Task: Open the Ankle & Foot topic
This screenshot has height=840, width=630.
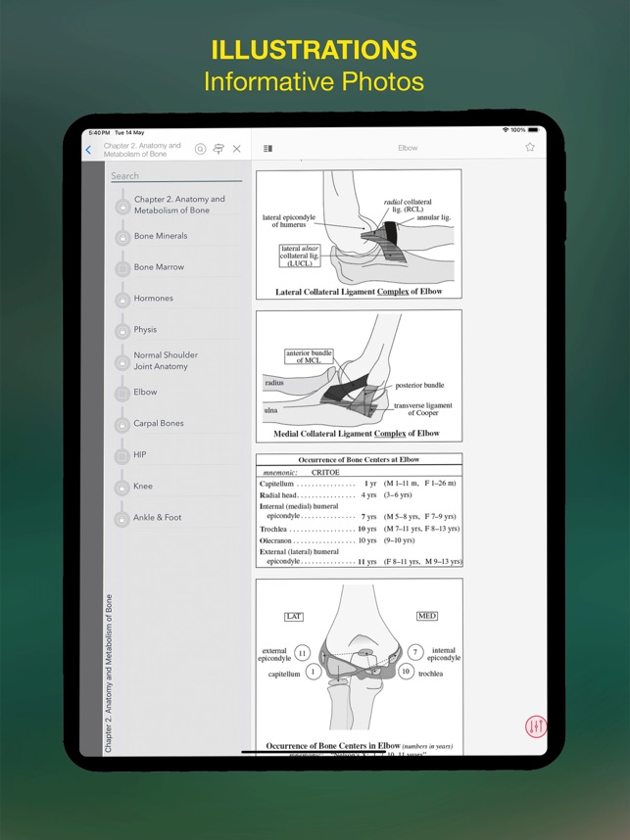Action: click(158, 518)
